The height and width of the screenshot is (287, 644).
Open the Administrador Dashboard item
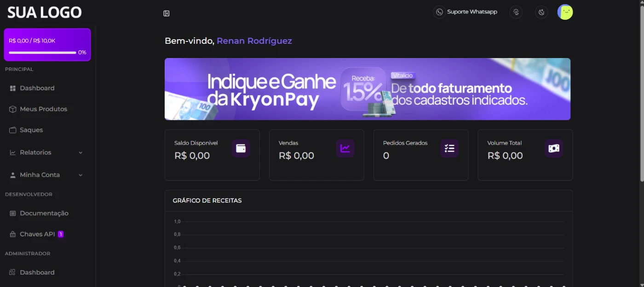point(37,272)
